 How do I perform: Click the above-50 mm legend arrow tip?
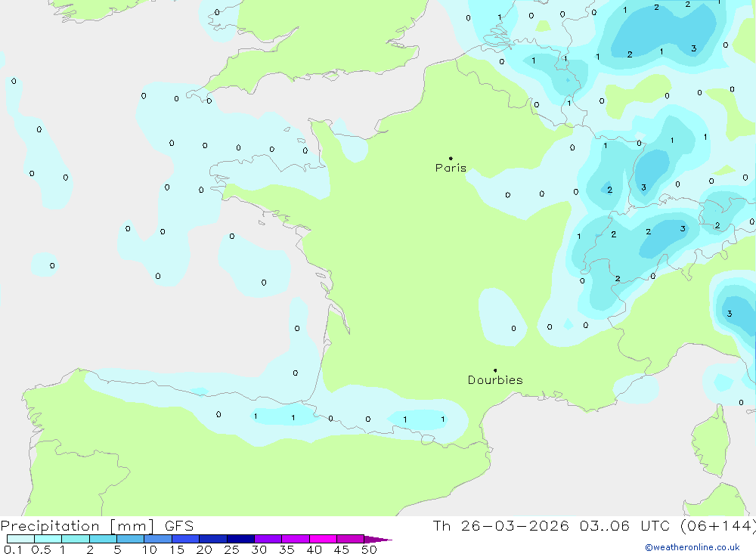tap(379, 539)
